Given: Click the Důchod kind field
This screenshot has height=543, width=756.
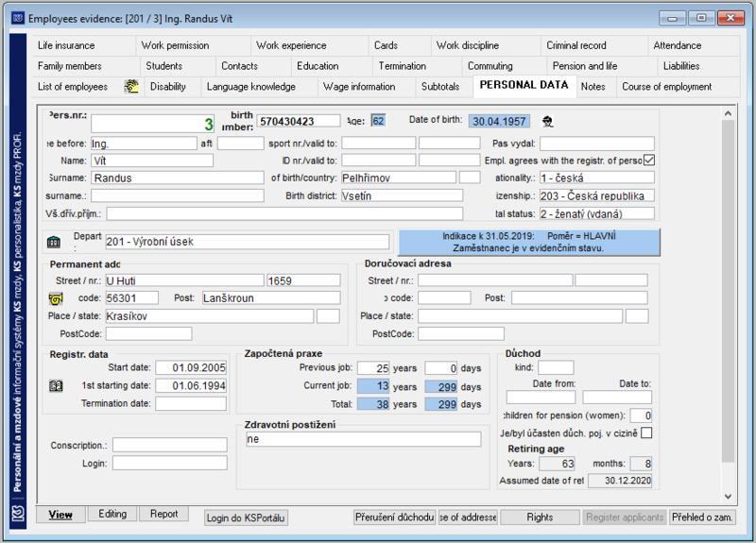Looking at the screenshot, I should coord(556,368).
